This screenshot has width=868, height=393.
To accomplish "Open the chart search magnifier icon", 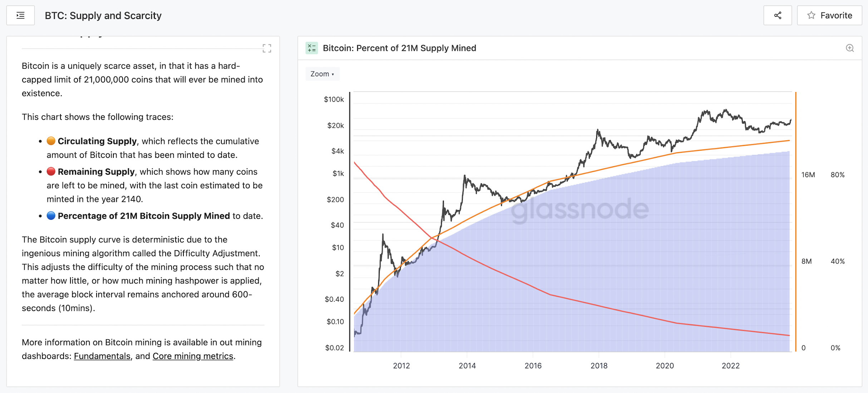I will [x=849, y=48].
